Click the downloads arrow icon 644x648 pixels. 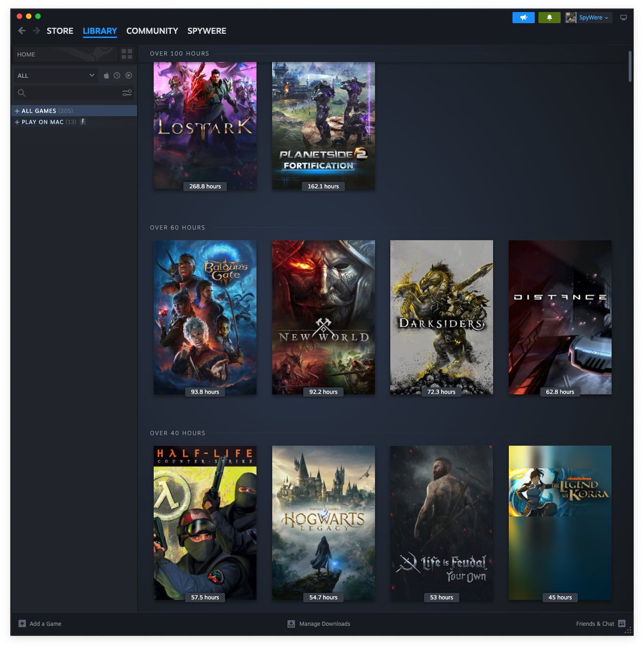click(x=291, y=624)
